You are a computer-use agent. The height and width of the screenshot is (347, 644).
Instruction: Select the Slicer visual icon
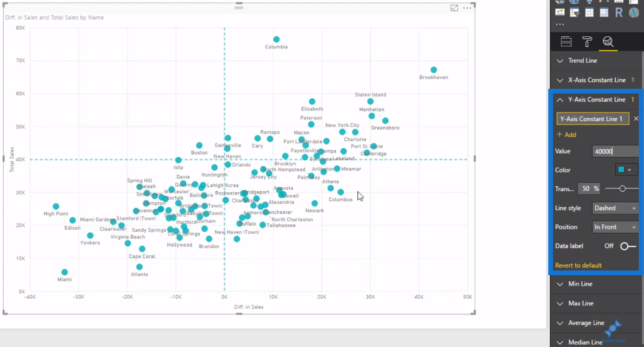coord(574,12)
